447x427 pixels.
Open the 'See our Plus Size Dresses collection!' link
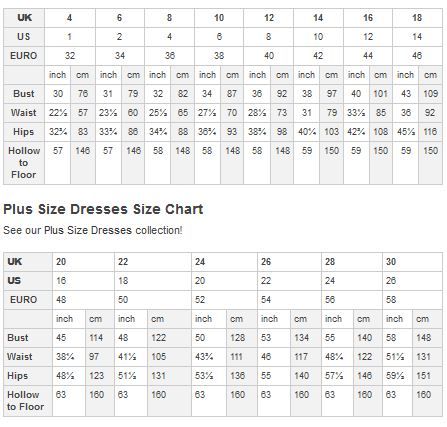[x=93, y=230]
